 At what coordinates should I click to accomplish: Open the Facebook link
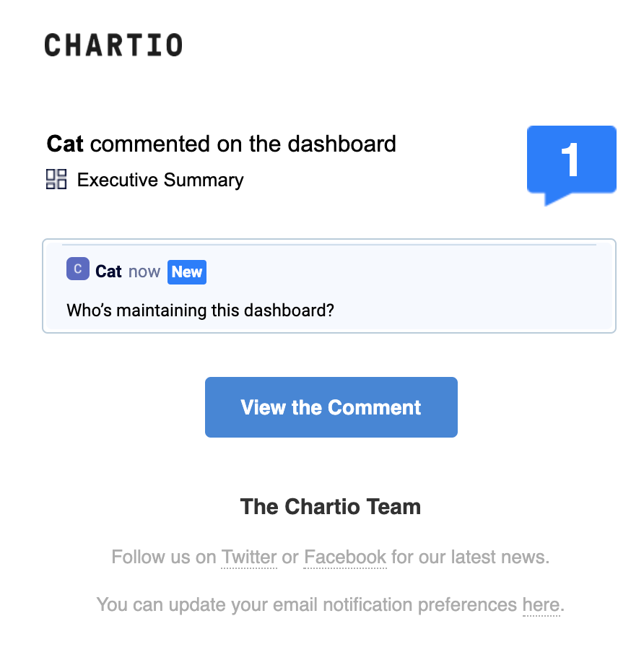pos(345,557)
